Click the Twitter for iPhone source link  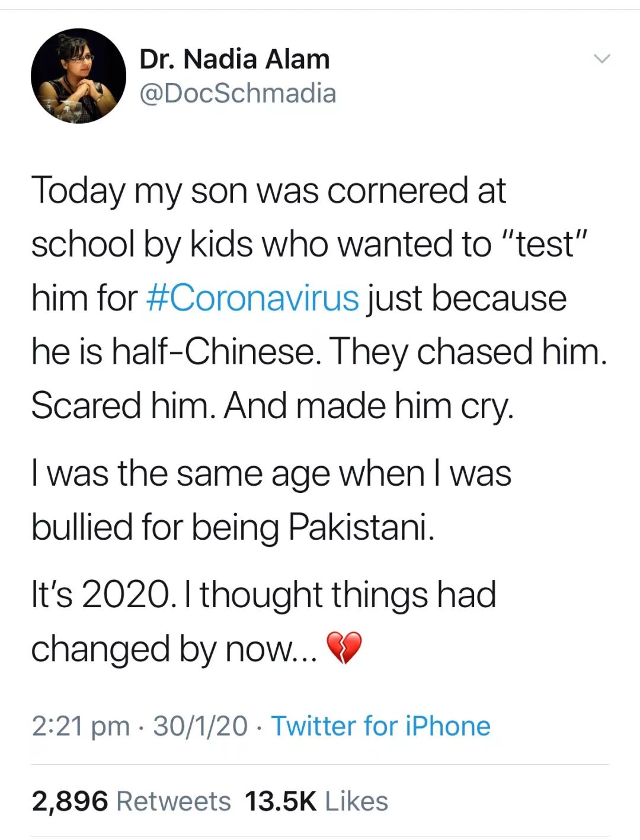[380, 726]
